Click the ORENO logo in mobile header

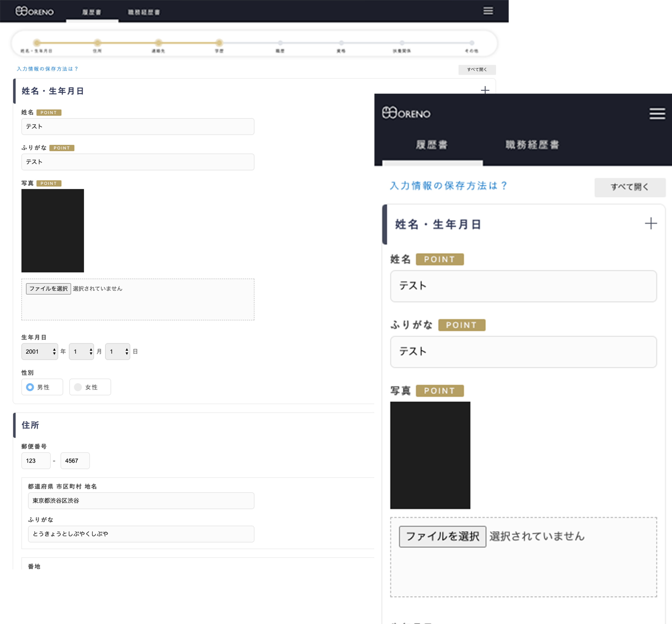pos(406,113)
